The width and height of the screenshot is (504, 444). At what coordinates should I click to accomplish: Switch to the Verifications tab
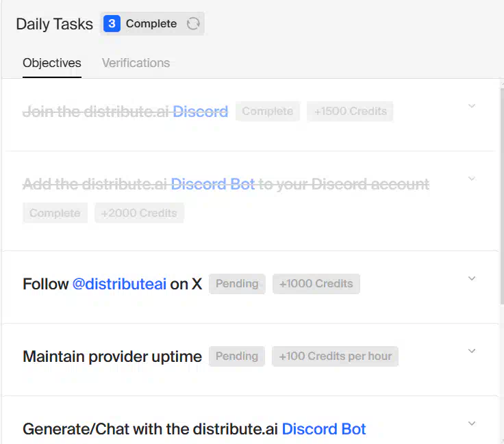tap(136, 63)
